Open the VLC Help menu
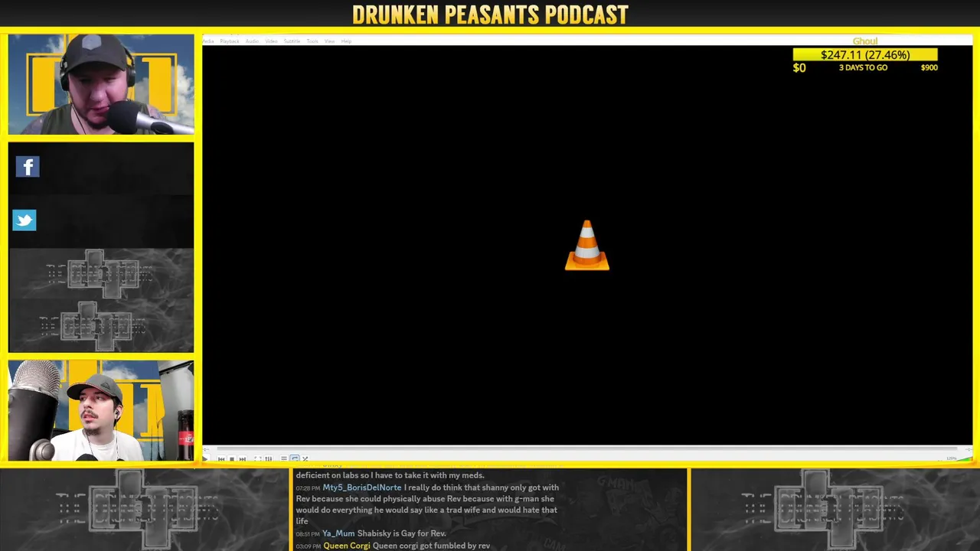This screenshot has width=980, height=551. click(346, 41)
